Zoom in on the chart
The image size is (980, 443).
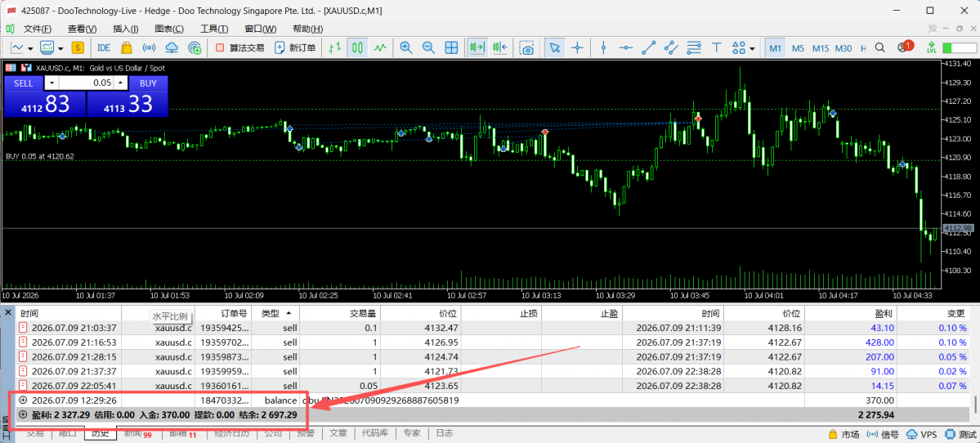tap(405, 47)
